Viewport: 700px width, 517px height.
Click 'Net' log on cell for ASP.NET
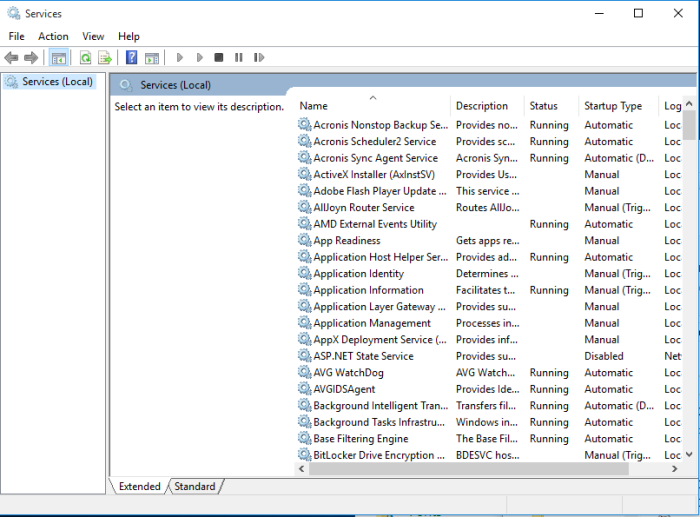click(673, 356)
